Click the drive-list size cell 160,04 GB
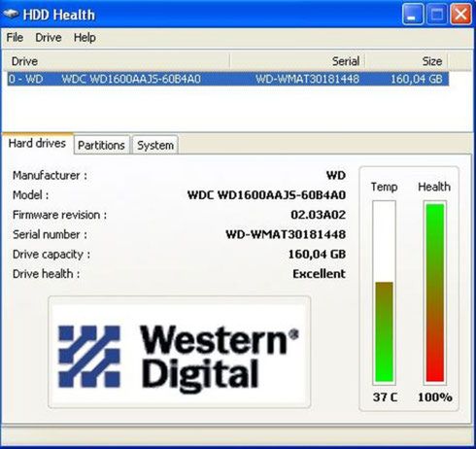 [x=417, y=79]
